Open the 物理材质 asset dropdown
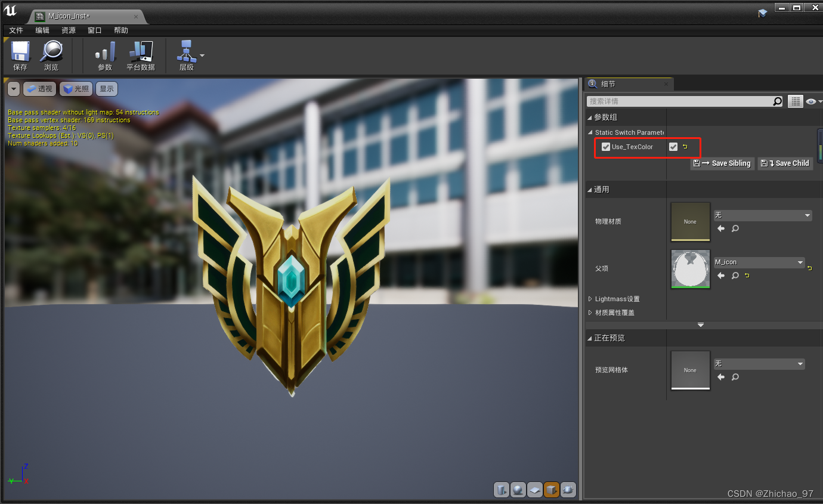 763,215
